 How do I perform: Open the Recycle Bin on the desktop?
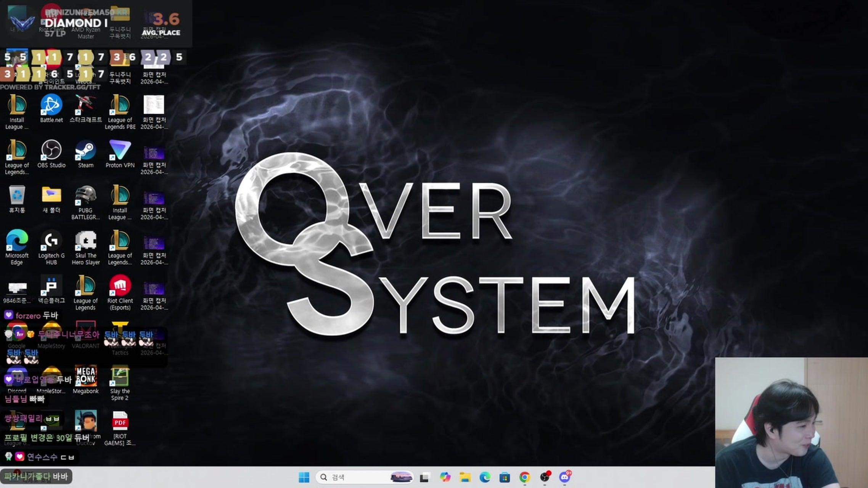click(17, 196)
